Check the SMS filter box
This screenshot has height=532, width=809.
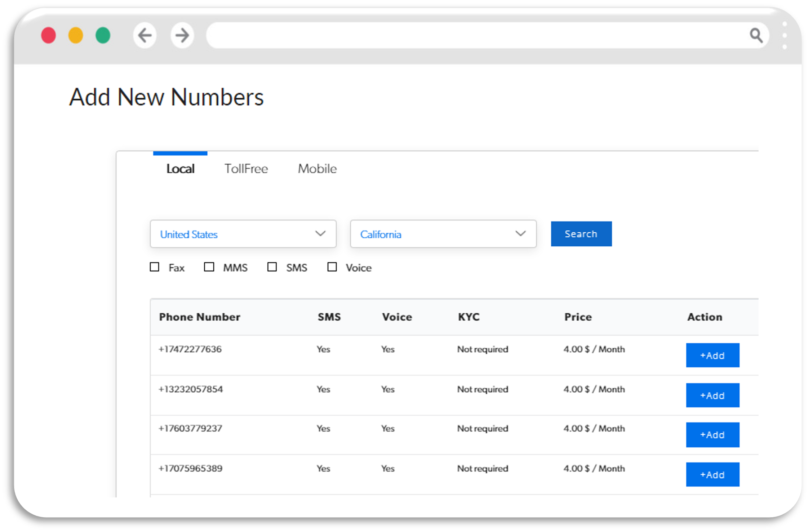(x=272, y=267)
